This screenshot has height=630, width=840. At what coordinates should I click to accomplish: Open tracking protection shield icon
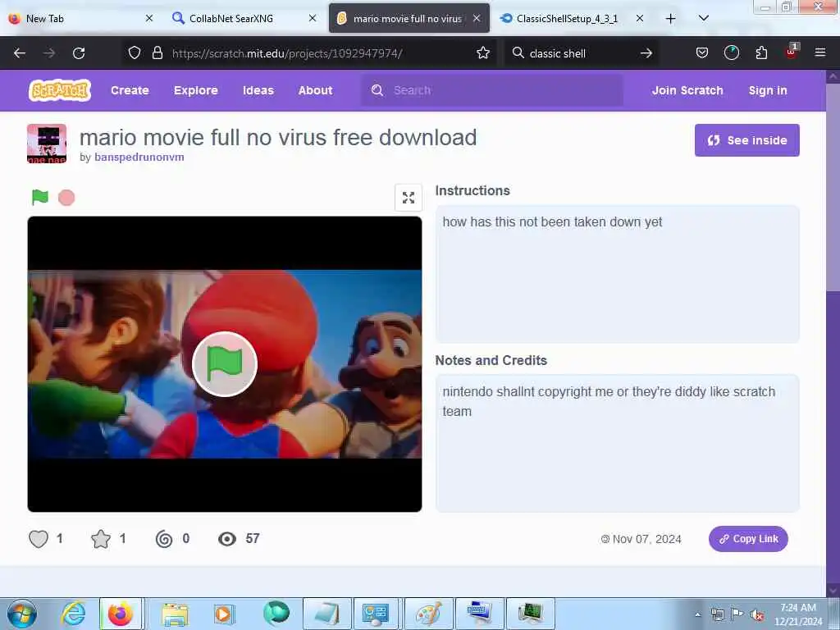(x=135, y=52)
